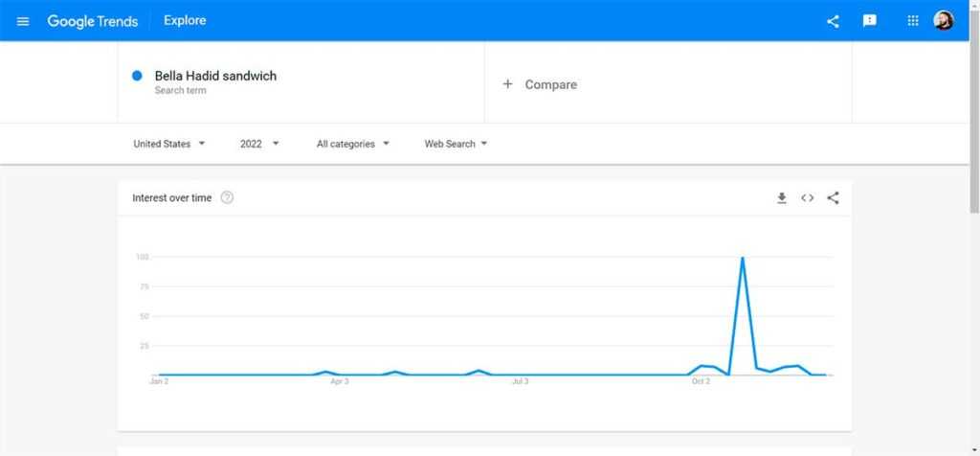This screenshot has width=980, height=456.
Task: Download the Interest over time data
Action: pyautogui.click(x=782, y=198)
